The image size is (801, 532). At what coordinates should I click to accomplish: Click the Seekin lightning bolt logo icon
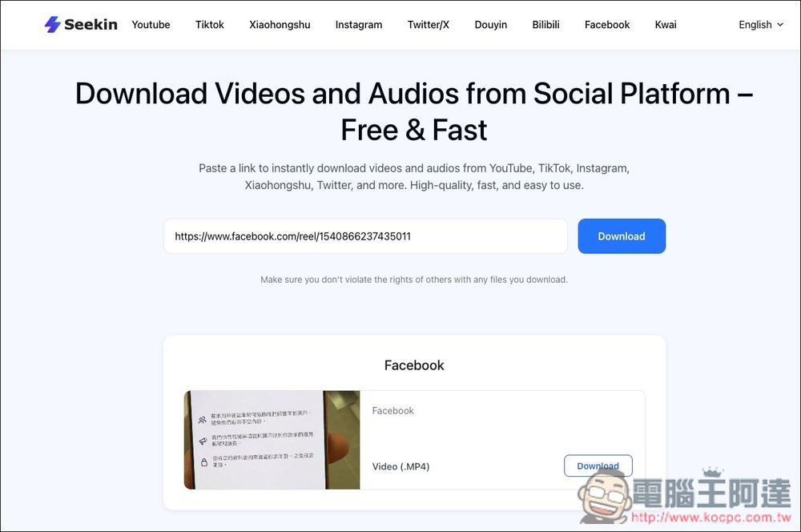(x=52, y=25)
